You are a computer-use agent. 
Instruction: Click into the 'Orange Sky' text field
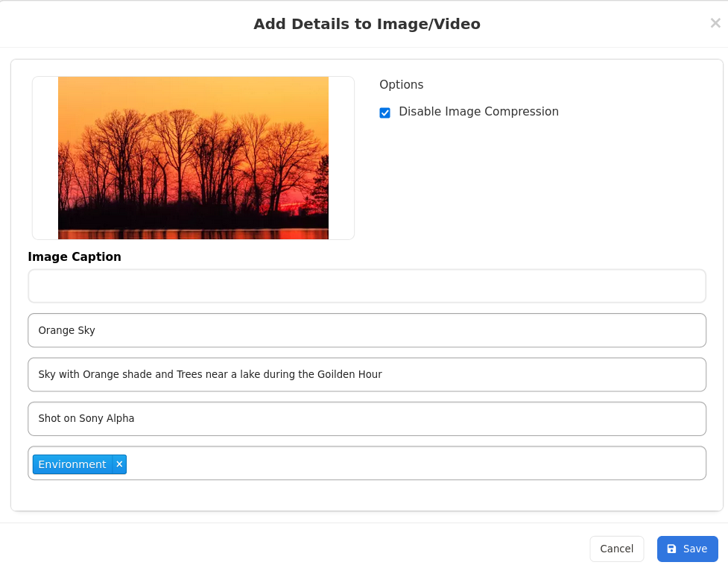[367, 330]
